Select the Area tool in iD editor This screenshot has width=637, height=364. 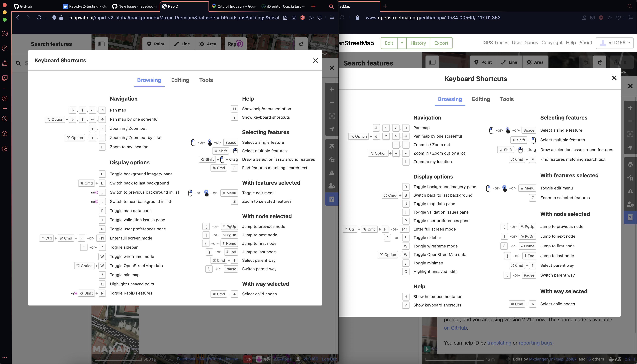pyautogui.click(x=535, y=62)
